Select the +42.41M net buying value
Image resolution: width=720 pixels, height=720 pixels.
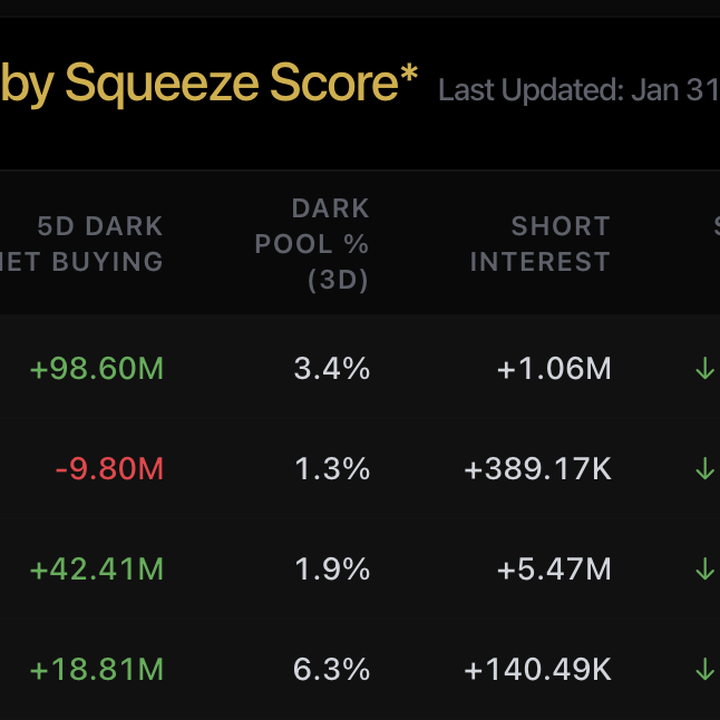tap(97, 569)
